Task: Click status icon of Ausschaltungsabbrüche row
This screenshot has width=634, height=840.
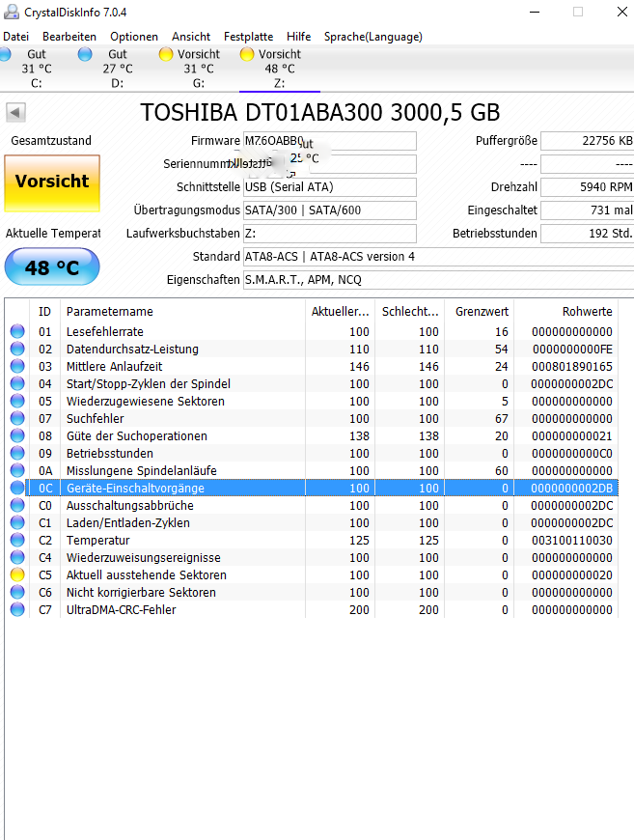Action: tap(17, 505)
